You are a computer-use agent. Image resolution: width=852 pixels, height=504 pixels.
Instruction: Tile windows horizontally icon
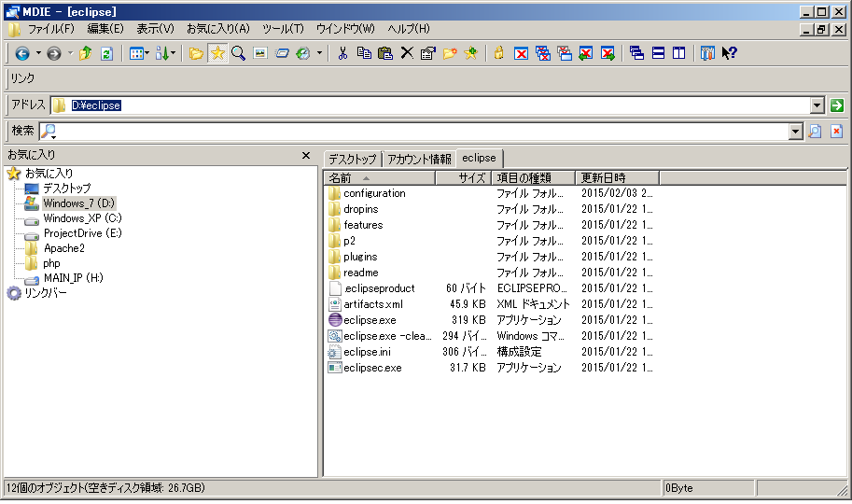658,53
